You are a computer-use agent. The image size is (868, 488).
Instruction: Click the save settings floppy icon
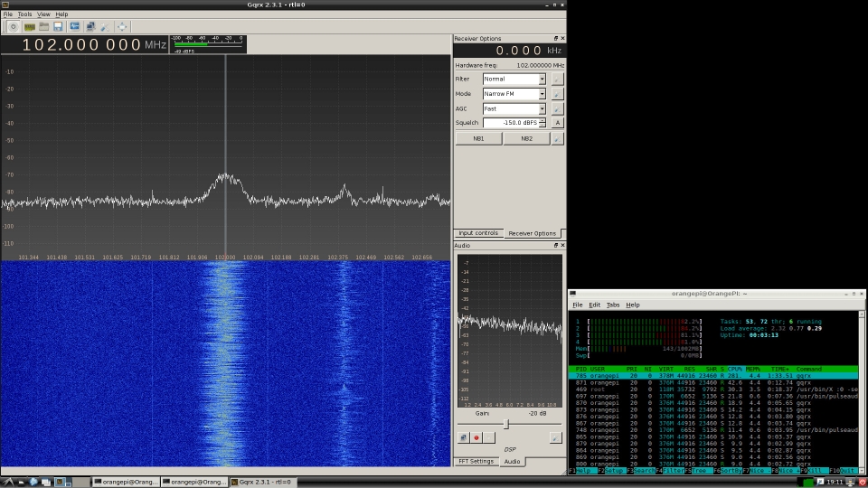[x=58, y=26]
